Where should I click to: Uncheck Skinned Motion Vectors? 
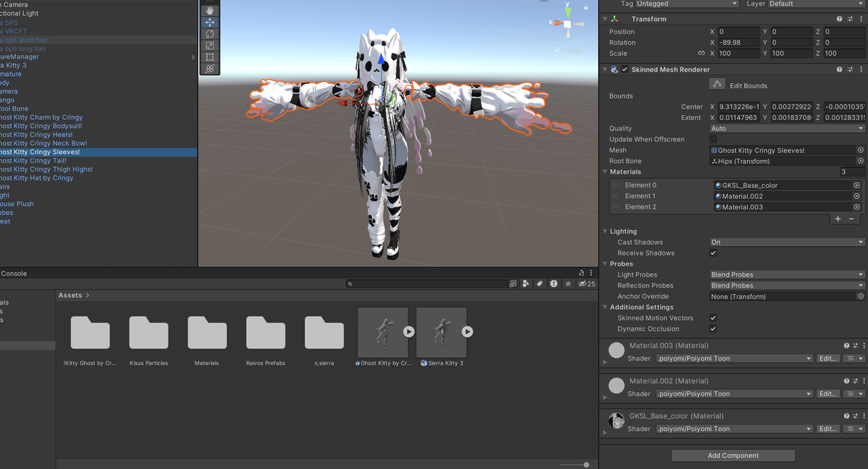click(x=713, y=318)
